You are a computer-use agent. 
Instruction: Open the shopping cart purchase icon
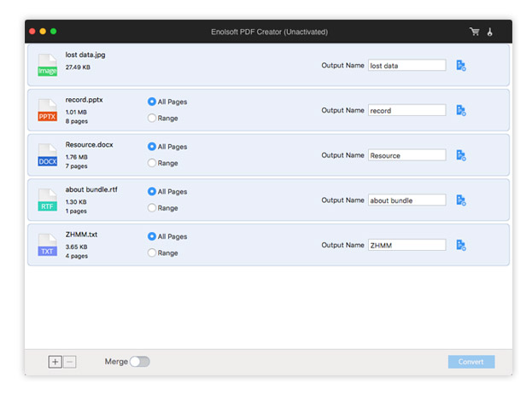coord(474,32)
